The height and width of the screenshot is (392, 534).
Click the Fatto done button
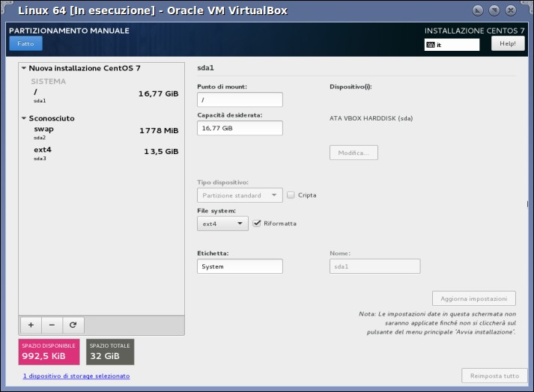[26, 43]
